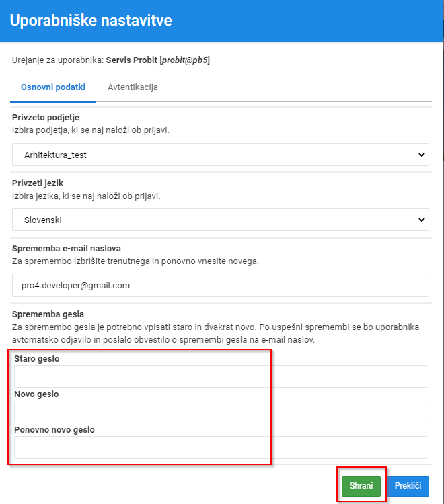Click into the Novo geslo password field
The height and width of the screenshot is (504, 444).
[221, 412]
